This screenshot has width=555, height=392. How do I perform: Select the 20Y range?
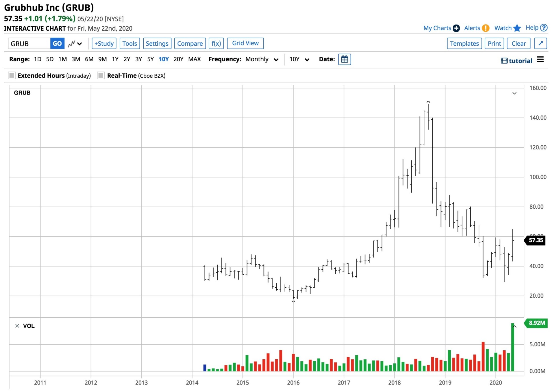178,59
